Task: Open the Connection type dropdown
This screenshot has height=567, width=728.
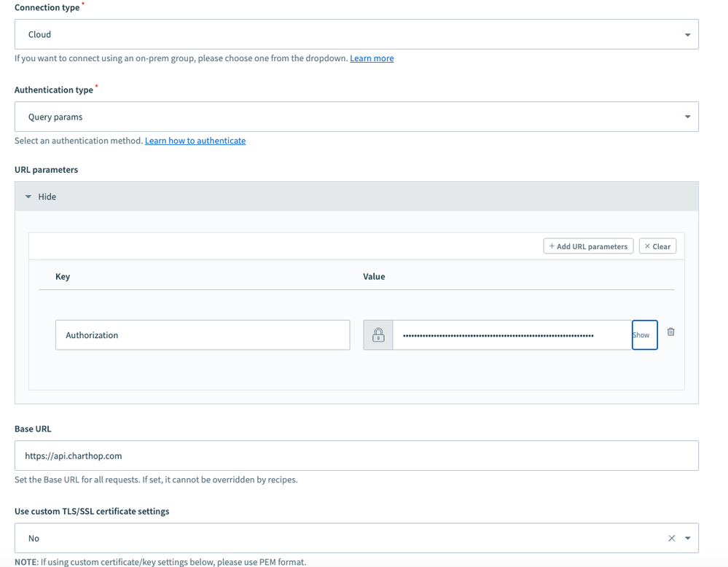Action: tap(687, 35)
